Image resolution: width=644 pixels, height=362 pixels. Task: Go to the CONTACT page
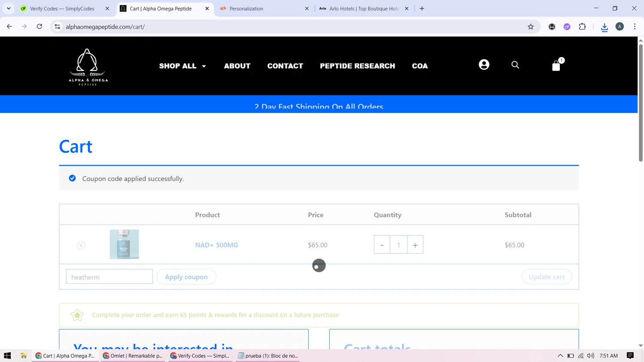click(x=285, y=66)
